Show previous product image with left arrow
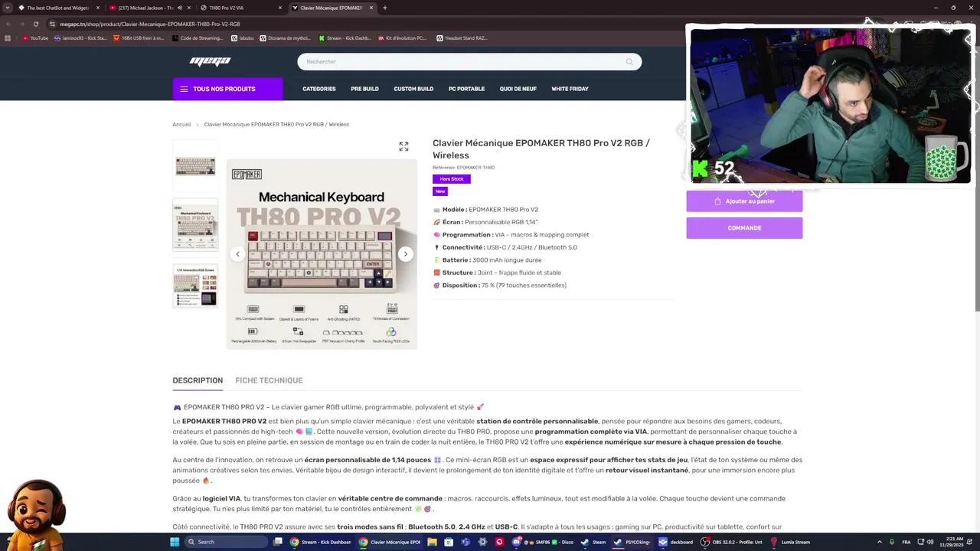Viewport: 980px width, 551px height. point(237,254)
